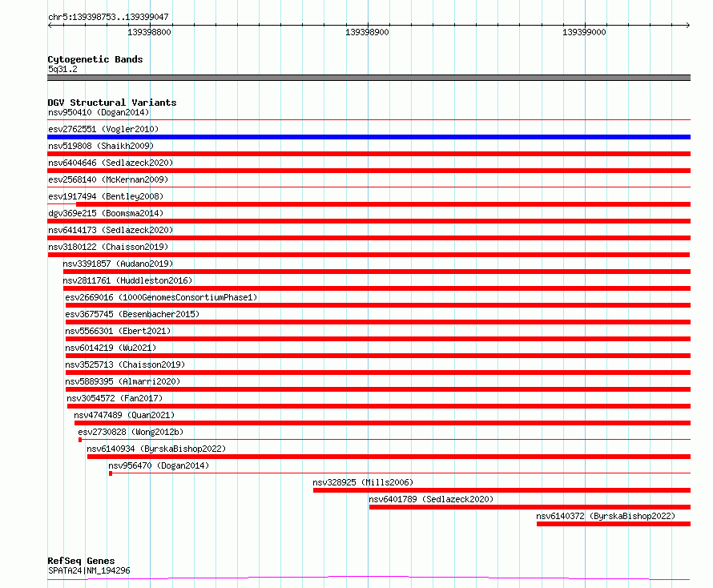Click the small red square under nsv956470
Image resolution: width=713 pixels, height=588 pixels.
111,473
